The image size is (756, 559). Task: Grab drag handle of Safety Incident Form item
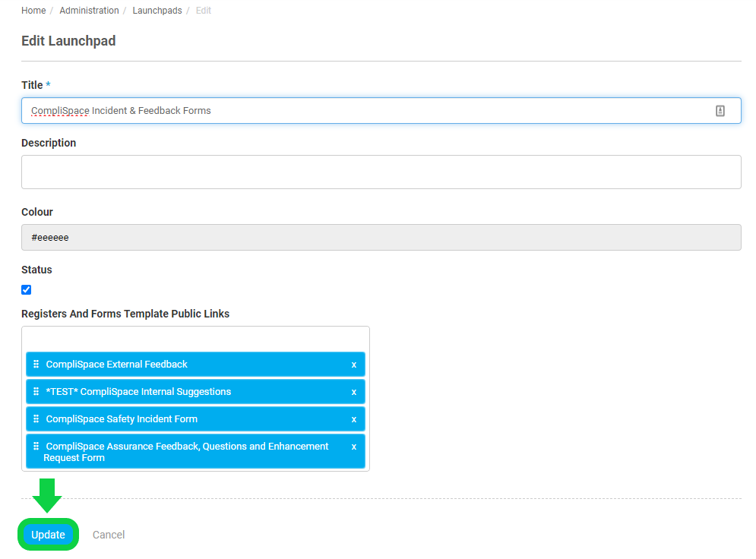tap(36, 418)
